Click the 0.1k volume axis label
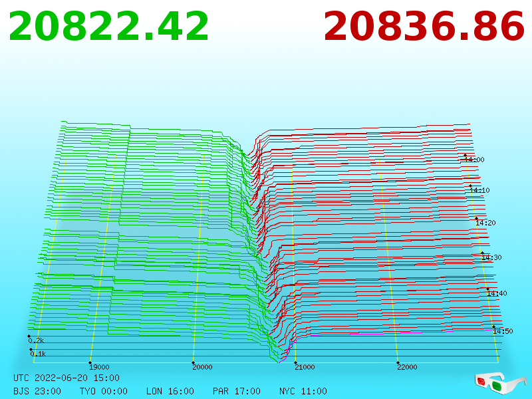This screenshot has height=399, width=532. (x=38, y=354)
